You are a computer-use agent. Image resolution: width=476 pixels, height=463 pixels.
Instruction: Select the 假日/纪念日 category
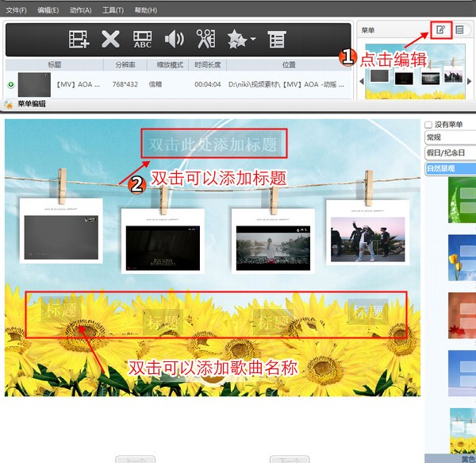click(x=450, y=152)
